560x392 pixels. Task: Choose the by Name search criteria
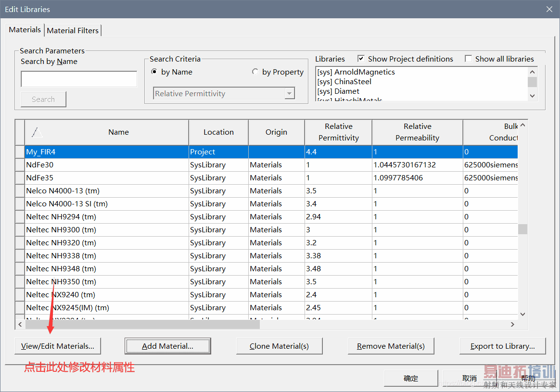pos(154,72)
